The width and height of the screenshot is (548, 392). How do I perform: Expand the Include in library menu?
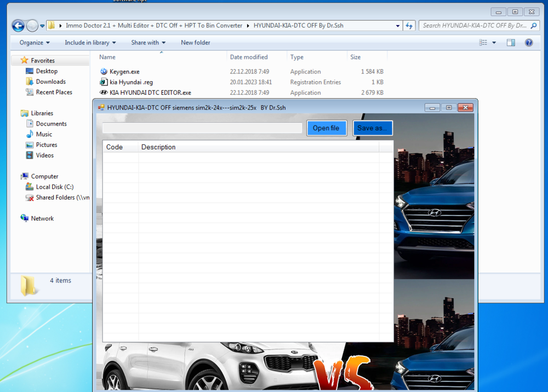tap(90, 42)
